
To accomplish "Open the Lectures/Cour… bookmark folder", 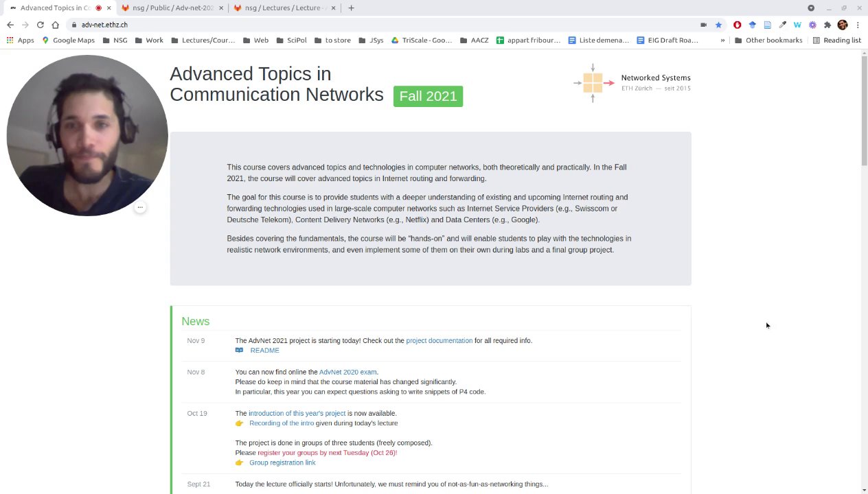I will point(203,40).
